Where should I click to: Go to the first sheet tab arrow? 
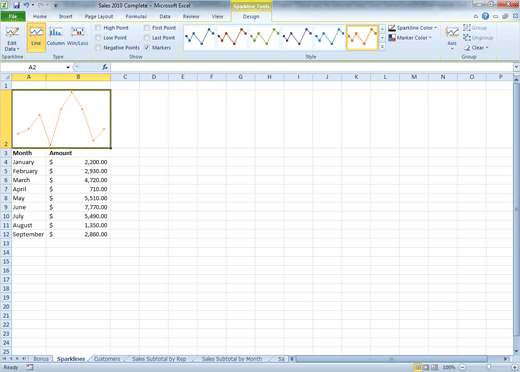[5, 359]
